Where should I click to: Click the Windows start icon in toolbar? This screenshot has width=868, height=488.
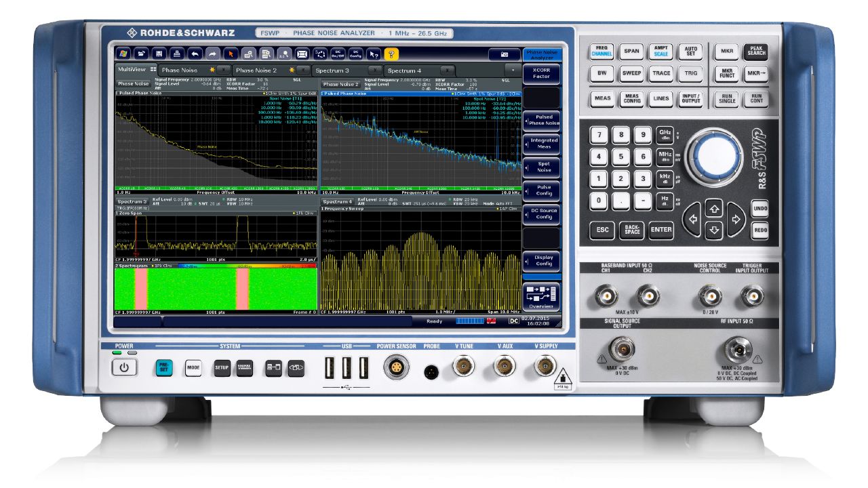click(123, 54)
